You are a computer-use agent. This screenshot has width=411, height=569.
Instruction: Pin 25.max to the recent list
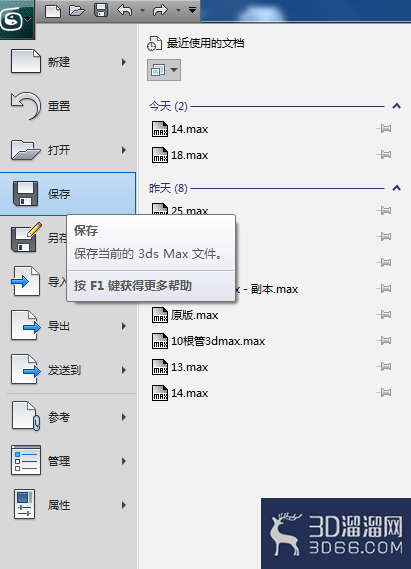click(384, 210)
